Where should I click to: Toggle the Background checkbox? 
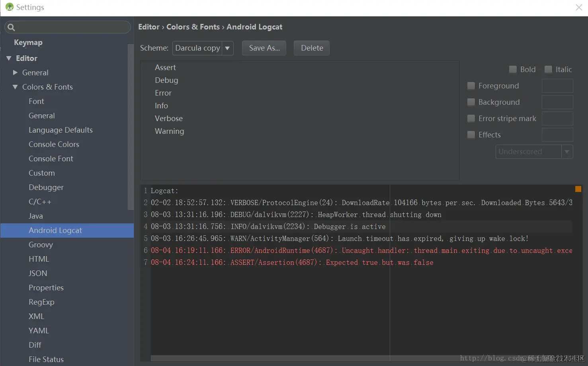coord(471,102)
